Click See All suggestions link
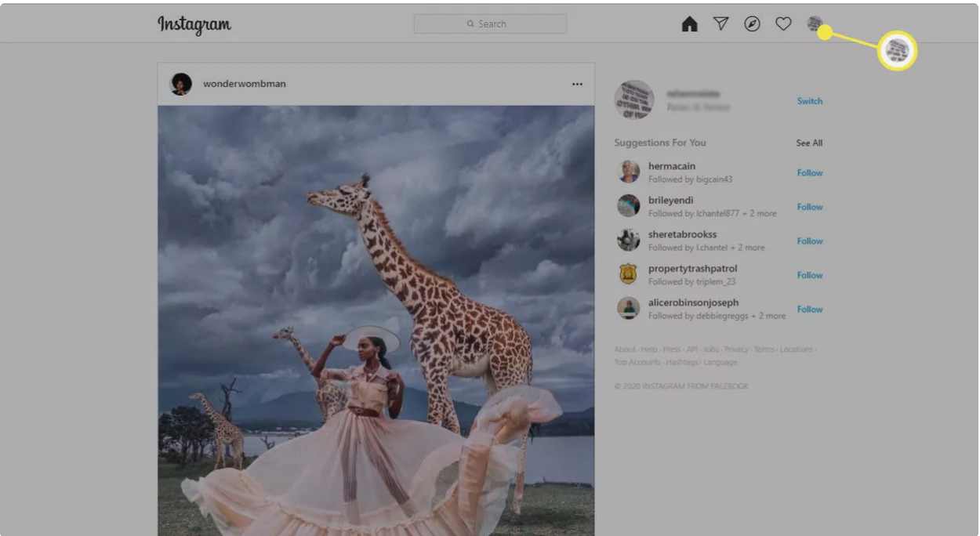The height and width of the screenshot is (536, 980). [809, 143]
